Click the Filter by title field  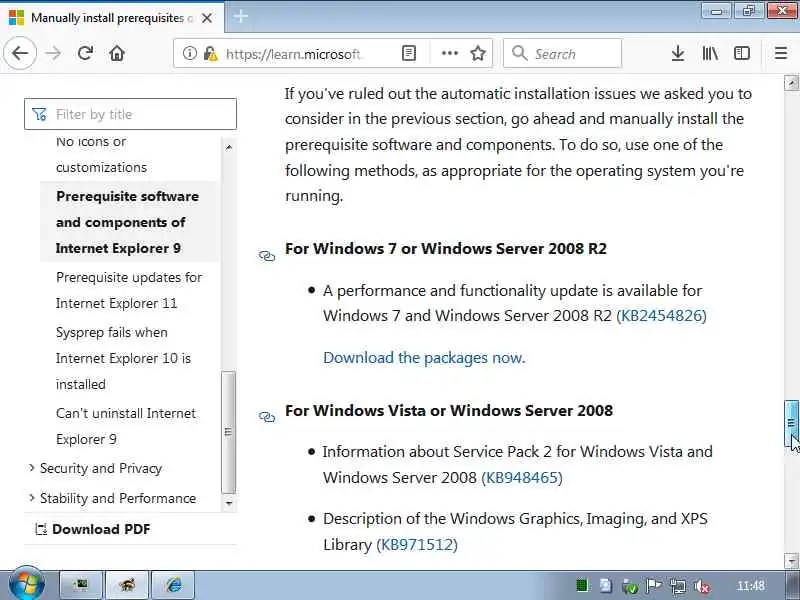pyautogui.click(x=130, y=114)
